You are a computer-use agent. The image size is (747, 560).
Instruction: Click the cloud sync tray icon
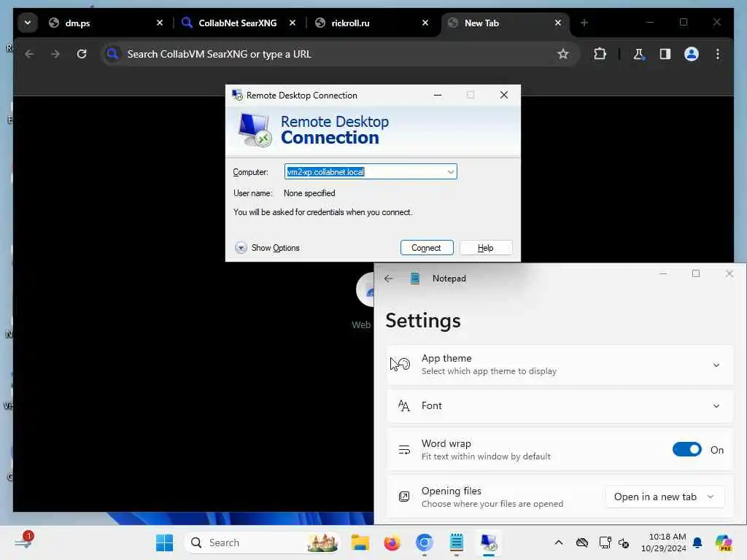click(581, 542)
